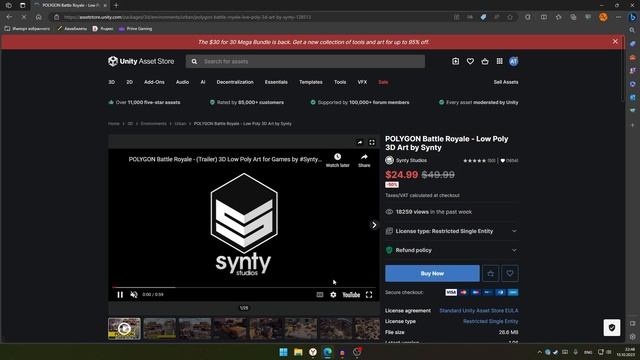This screenshot has width=640, height=360.
Task: Open the Audio category menu
Action: [x=182, y=82]
